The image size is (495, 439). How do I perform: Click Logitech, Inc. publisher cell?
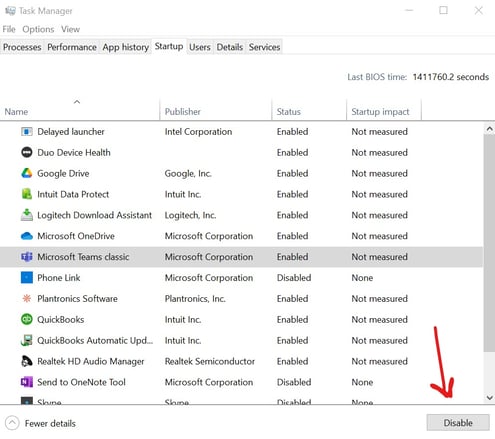pyautogui.click(x=190, y=215)
